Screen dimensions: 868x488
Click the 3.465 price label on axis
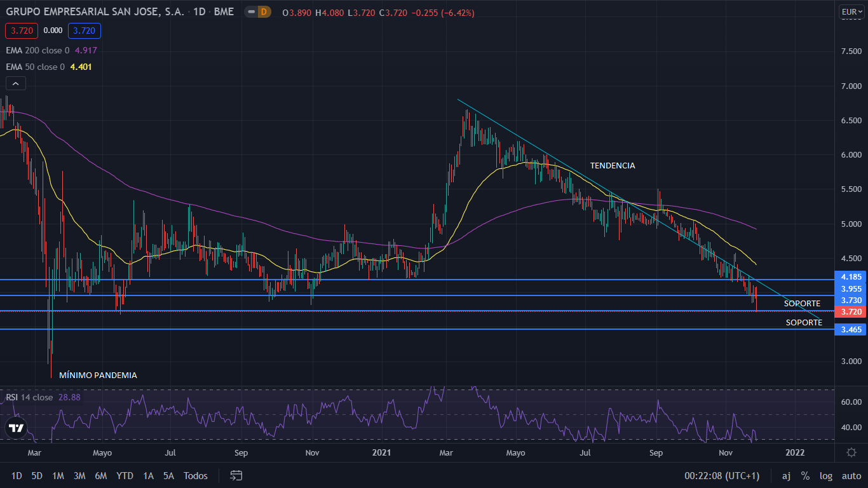851,329
